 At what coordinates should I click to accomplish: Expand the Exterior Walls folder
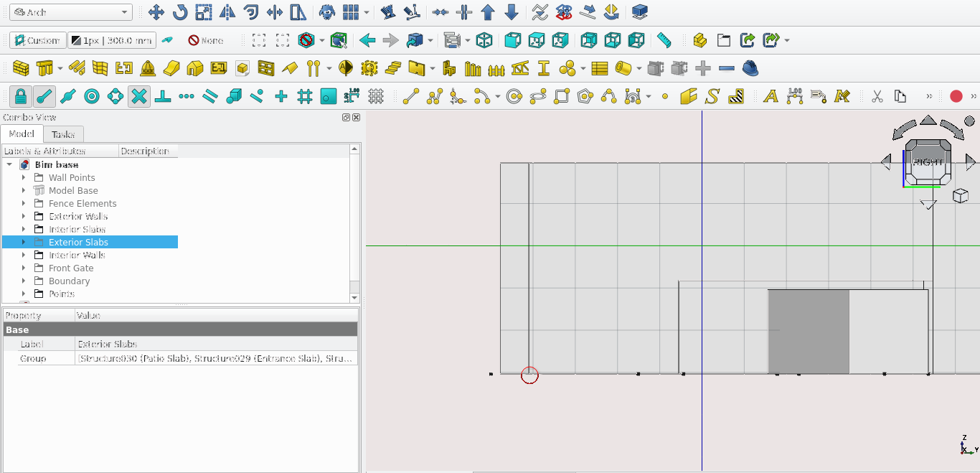click(x=24, y=217)
